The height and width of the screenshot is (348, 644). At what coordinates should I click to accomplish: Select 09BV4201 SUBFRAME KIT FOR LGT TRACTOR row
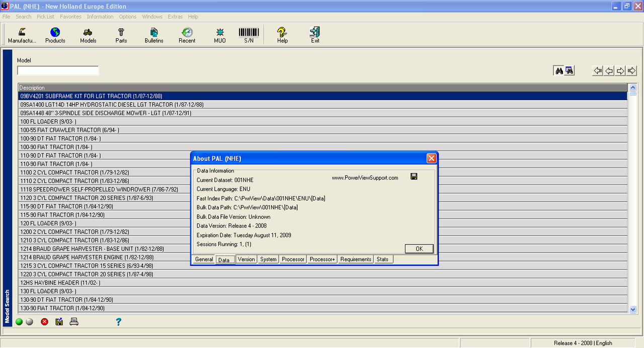(x=323, y=96)
